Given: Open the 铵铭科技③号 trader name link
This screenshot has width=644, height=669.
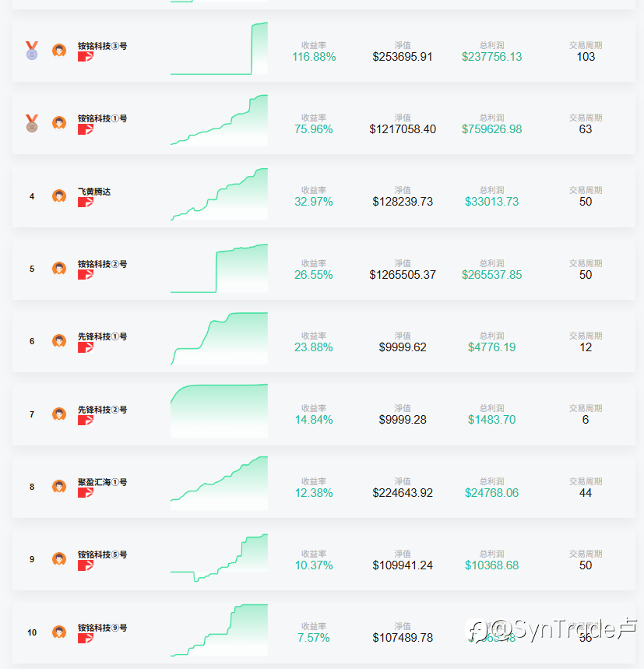Looking at the screenshot, I should pyautogui.click(x=102, y=46).
